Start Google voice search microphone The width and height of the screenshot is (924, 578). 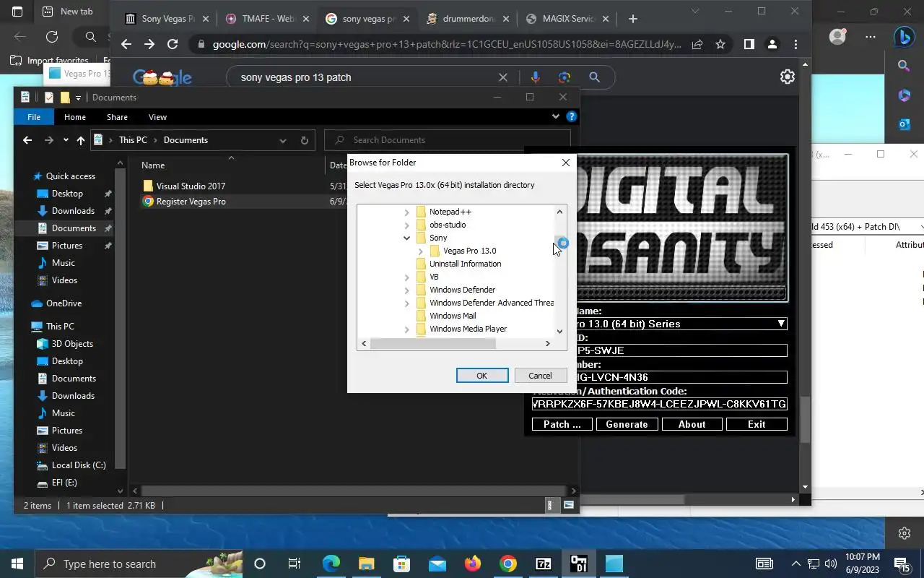[x=536, y=77]
